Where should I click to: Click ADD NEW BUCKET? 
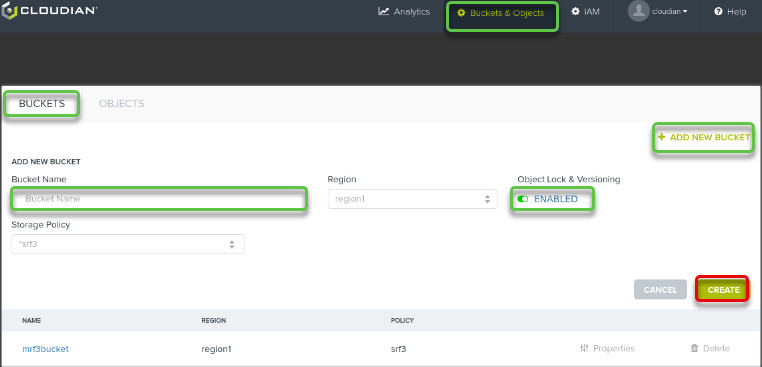point(704,138)
